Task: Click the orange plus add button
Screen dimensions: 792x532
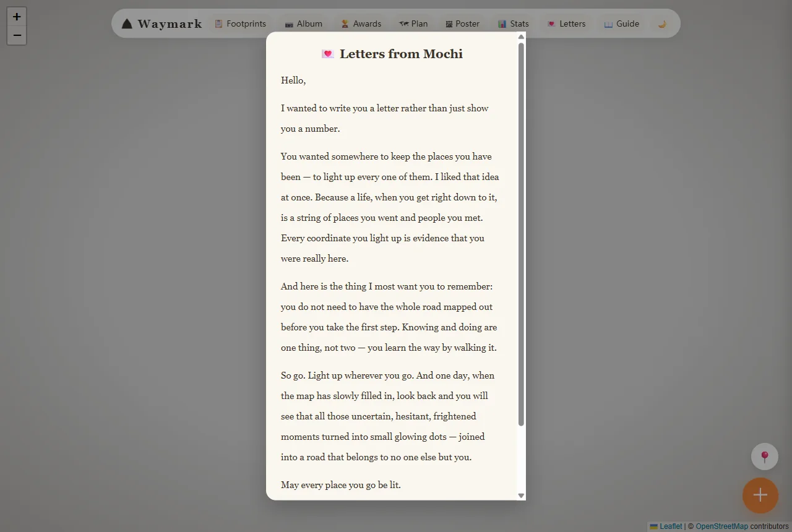Action: click(x=760, y=496)
